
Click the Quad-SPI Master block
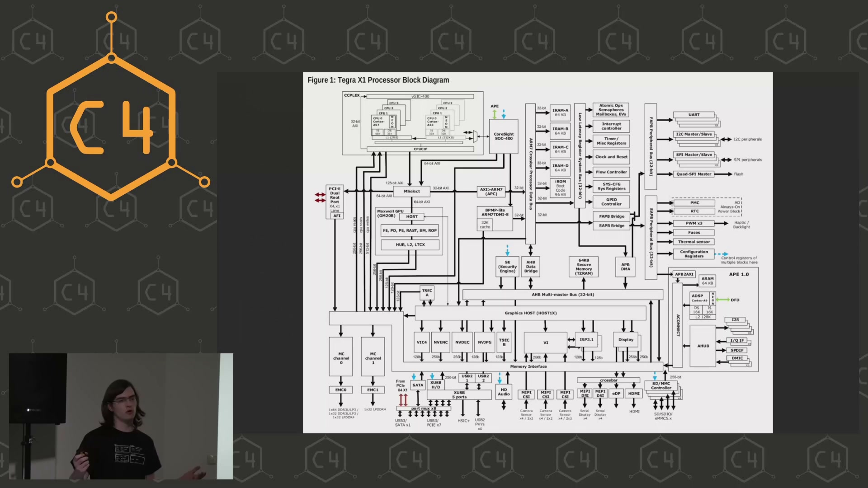(694, 174)
